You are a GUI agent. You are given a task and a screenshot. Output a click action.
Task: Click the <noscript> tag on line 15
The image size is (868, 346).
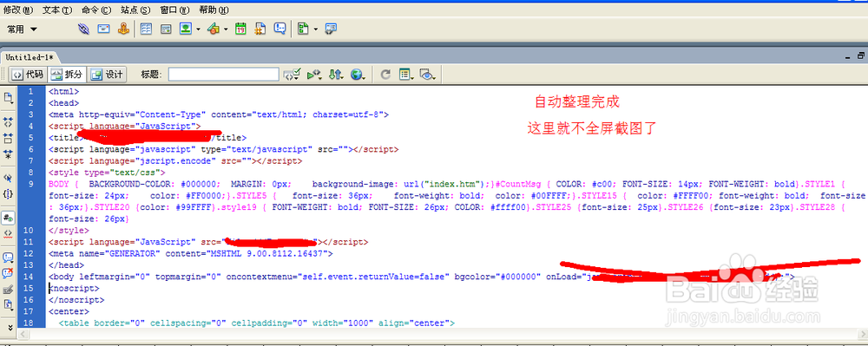click(74, 288)
